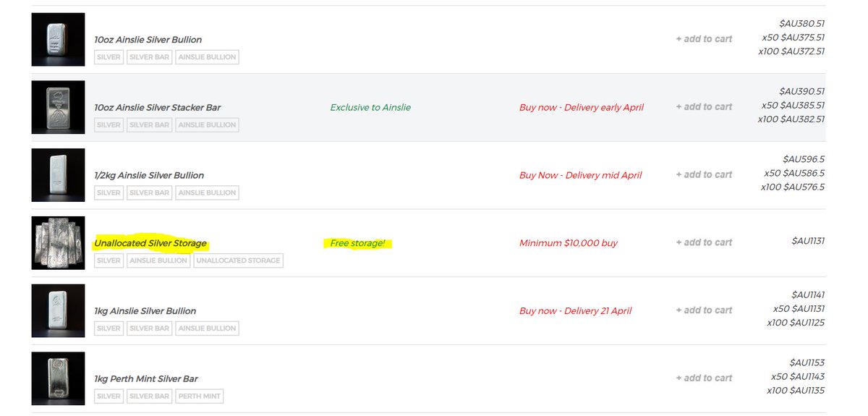Open the 1kg Perth Mint Silver Bar thumbnail
Viewport: 868px width, 416px height.
click(x=58, y=378)
